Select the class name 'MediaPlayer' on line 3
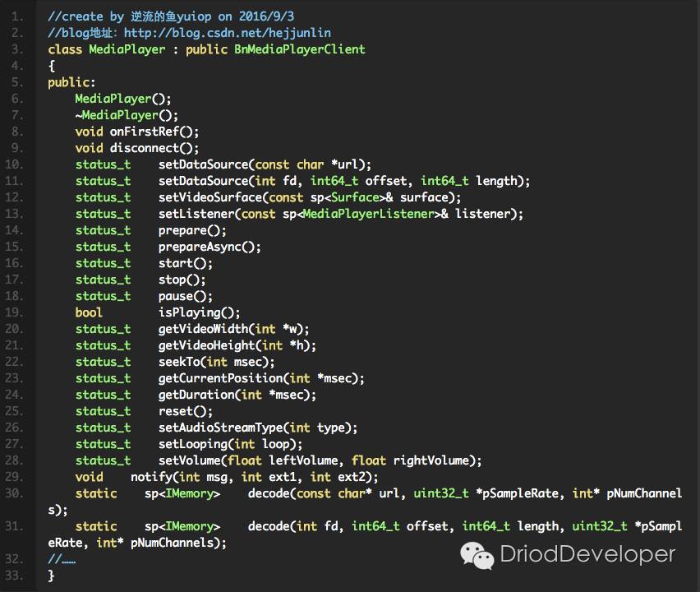Image resolution: width=700 pixels, height=592 pixels. tap(127, 49)
